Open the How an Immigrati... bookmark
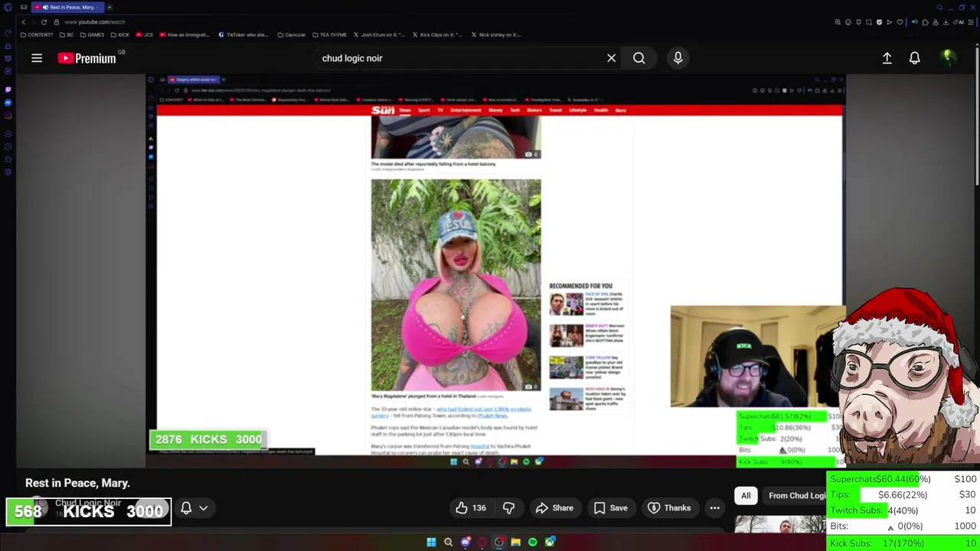The width and height of the screenshot is (980, 551). [x=186, y=34]
